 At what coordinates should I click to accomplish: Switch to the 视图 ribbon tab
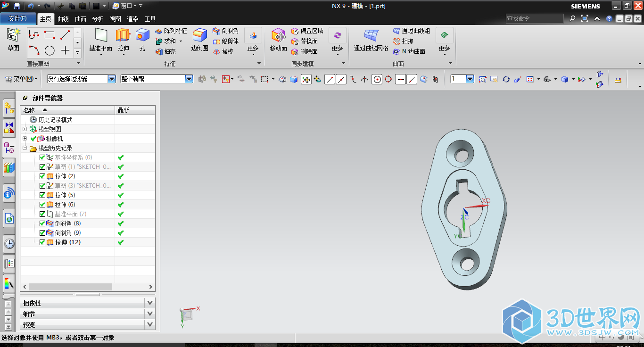(x=116, y=19)
